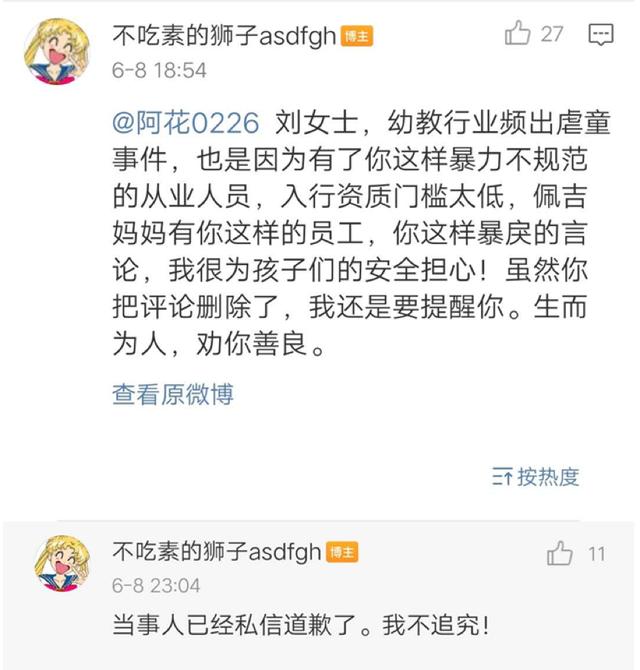Screen dimensions: 640x670
Task: Click the sort icon beside 按热度
Action: click(x=501, y=476)
